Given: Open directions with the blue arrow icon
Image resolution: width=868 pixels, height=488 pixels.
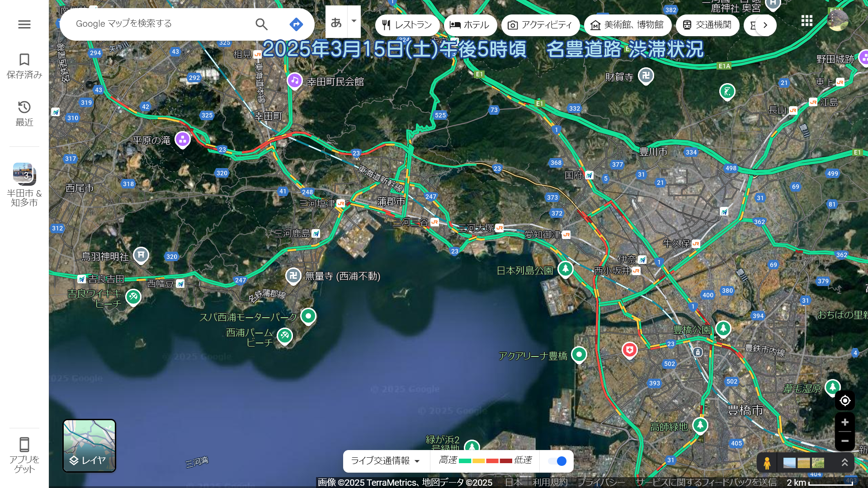Looking at the screenshot, I should [x=296, y=24].
